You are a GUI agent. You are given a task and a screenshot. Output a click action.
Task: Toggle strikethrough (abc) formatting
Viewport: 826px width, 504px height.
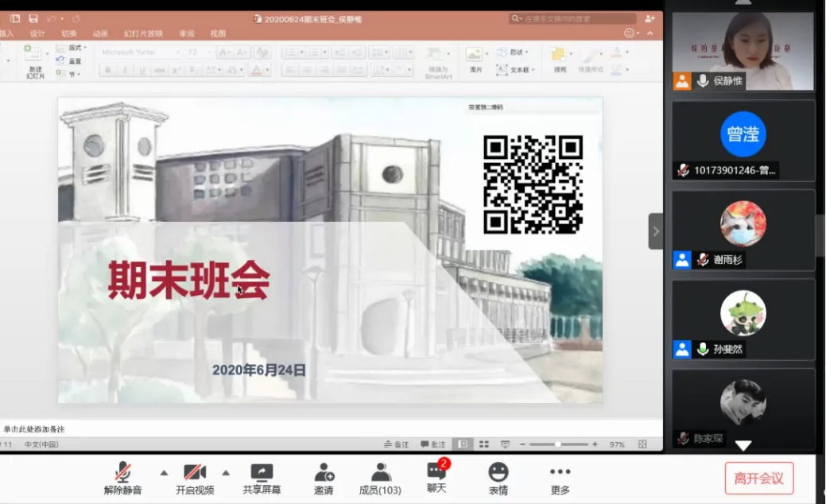point(159,70)
